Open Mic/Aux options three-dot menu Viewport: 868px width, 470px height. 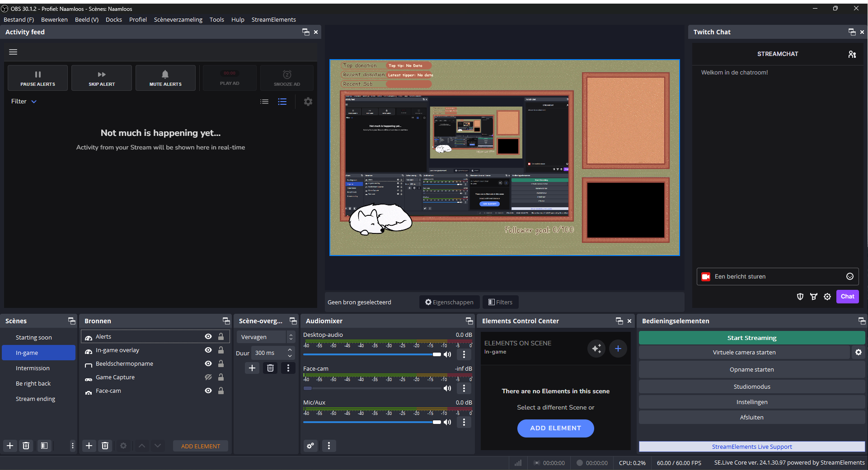pyautogui.click(x=464, y=422)
